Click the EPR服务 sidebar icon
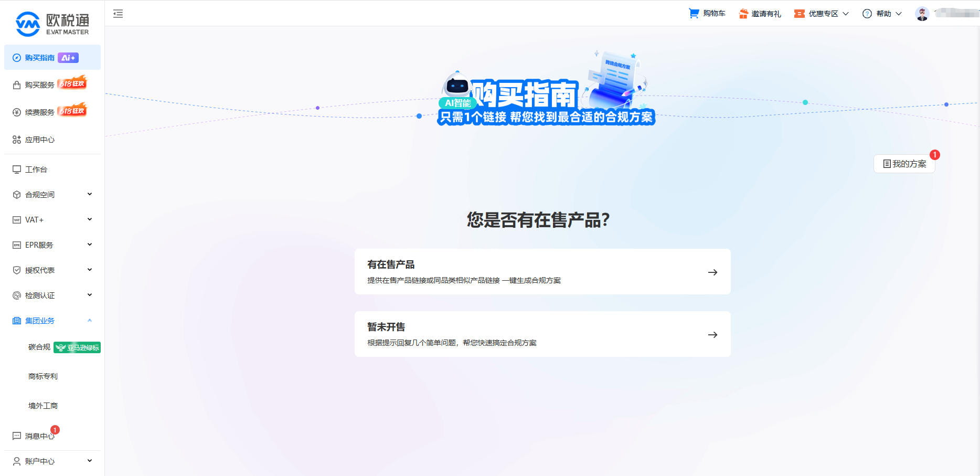Image resolution: width=980 pixels, height=476 pixels. pyautogui.click(x=17, y=245)
